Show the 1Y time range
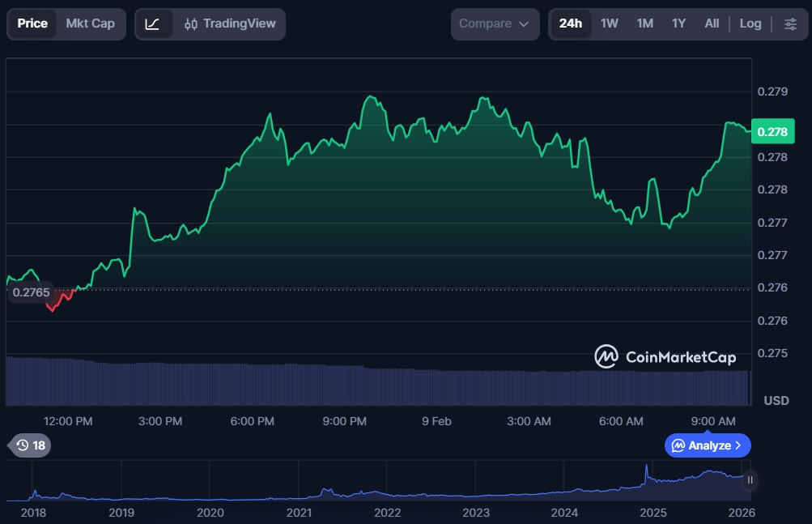Screen dimensions: 812x524 (x=678, y=24)
